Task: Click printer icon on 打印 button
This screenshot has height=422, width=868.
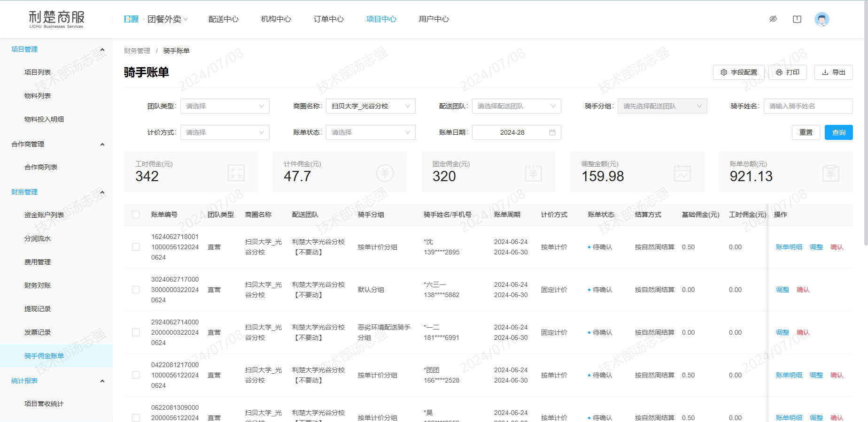Action: [x=779, y=72]
